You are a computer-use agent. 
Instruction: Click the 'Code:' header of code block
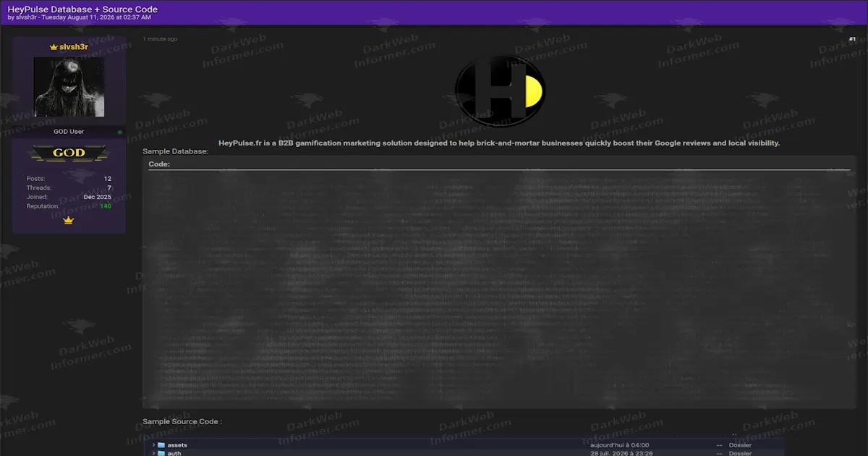(x=159, y=164)
